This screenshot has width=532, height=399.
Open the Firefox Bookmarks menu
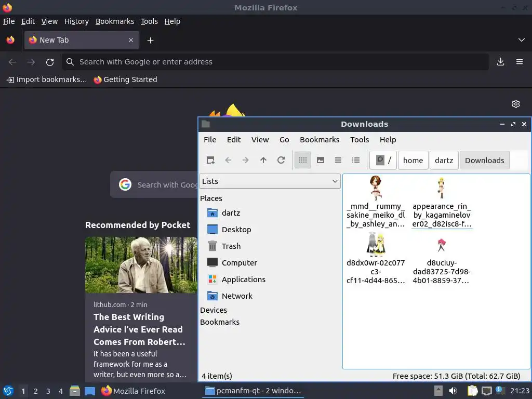[115, 21]
